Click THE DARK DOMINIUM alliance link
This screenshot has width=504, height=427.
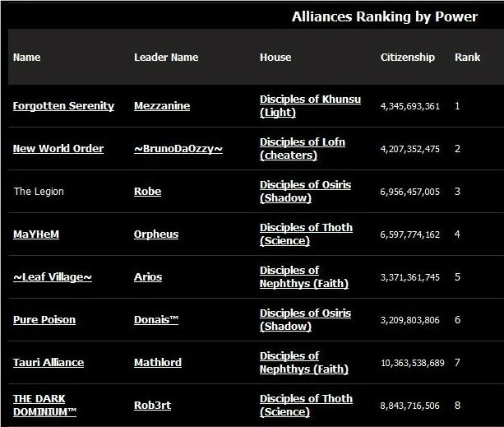click(x=45, y=405)
